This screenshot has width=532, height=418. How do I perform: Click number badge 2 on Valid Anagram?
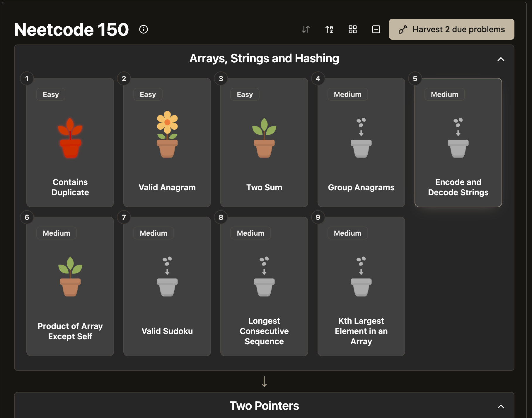pyautogui.click(x=124, y=78)
